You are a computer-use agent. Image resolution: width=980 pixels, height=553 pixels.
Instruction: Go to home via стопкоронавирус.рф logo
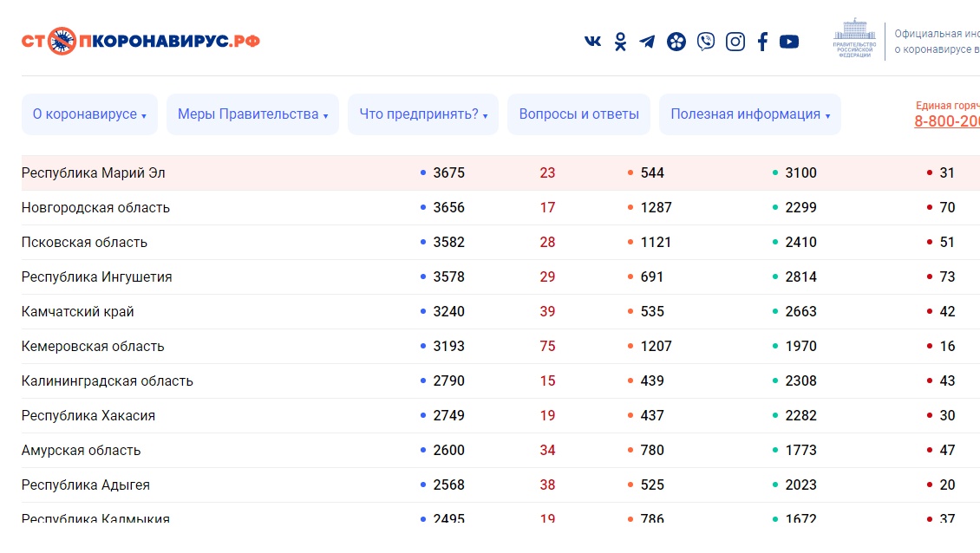[x=140, y=41]
